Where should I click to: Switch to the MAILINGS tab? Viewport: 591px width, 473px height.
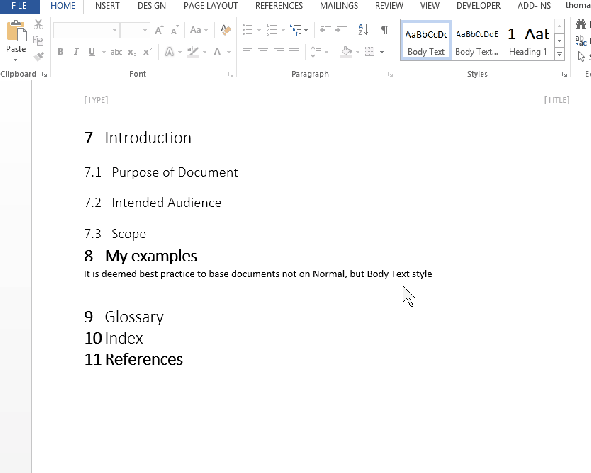click(339, 6)
